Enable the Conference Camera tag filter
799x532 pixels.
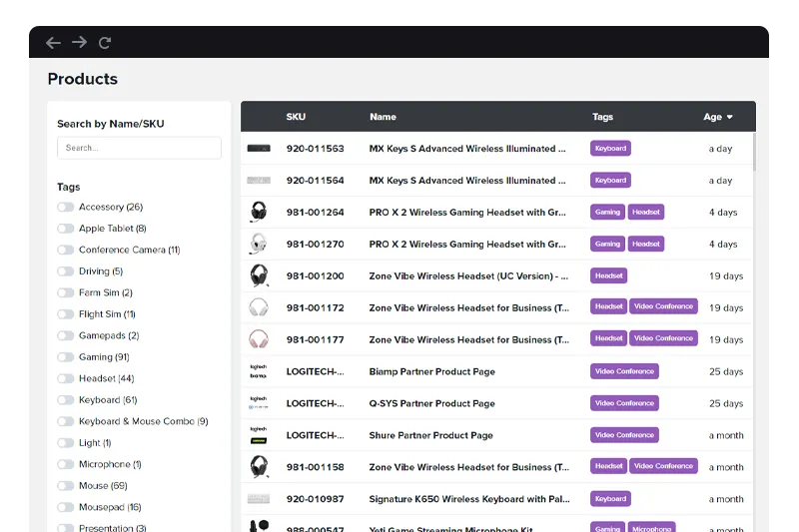66,251
